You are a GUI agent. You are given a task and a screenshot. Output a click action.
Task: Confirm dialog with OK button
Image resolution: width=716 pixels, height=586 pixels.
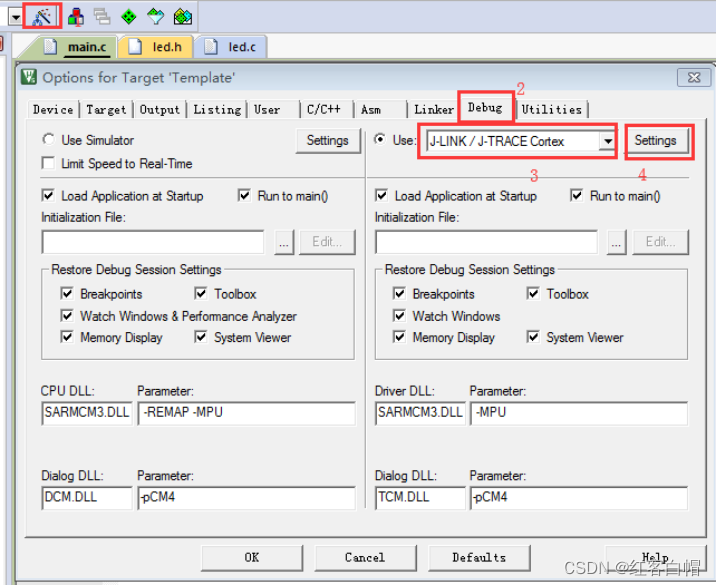coord(252,558)
